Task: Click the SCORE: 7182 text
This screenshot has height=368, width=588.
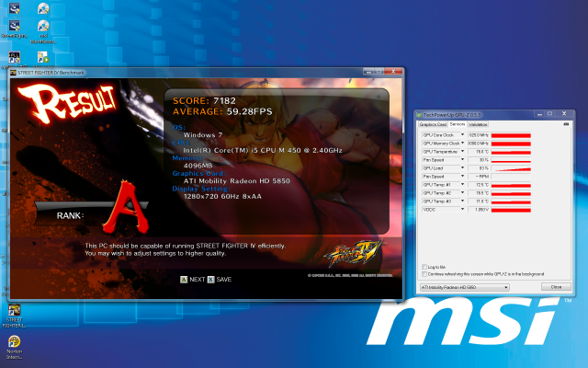Action: pos(204,100)
